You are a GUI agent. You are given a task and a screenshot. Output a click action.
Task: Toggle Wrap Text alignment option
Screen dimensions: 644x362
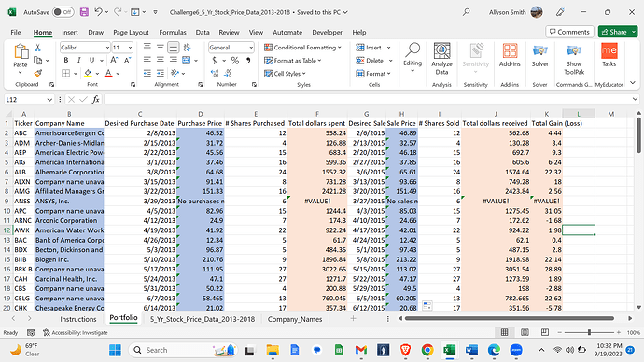(x=187, y=48)
